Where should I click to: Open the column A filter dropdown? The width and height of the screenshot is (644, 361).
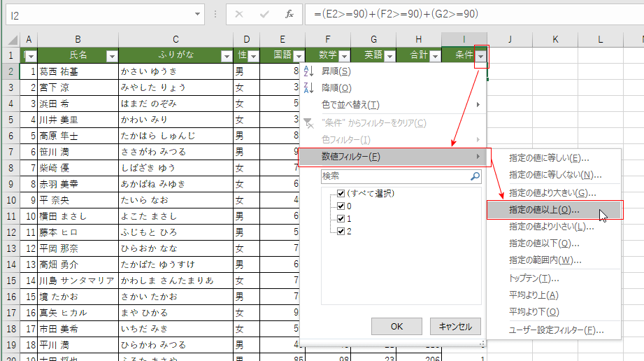(31, 57)
